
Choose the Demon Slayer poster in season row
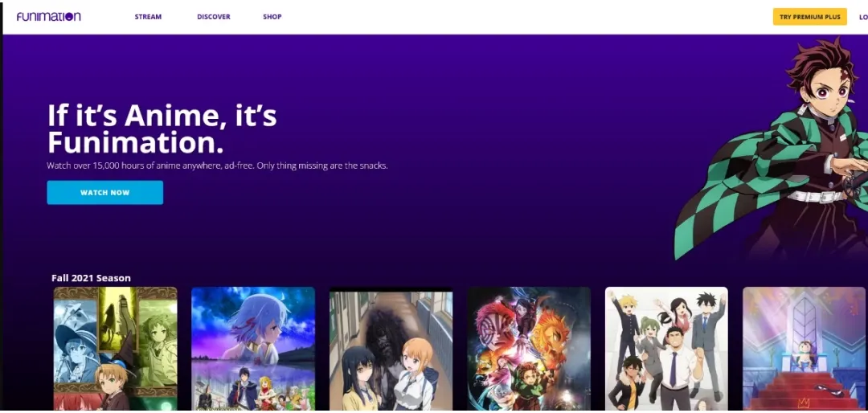pyautogui.click(x=529, y=349)
